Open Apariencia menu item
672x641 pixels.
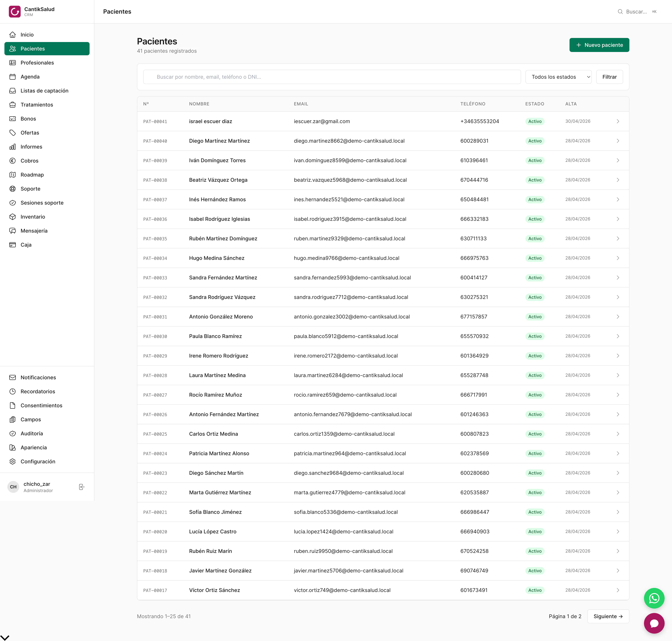click(47, 447)
